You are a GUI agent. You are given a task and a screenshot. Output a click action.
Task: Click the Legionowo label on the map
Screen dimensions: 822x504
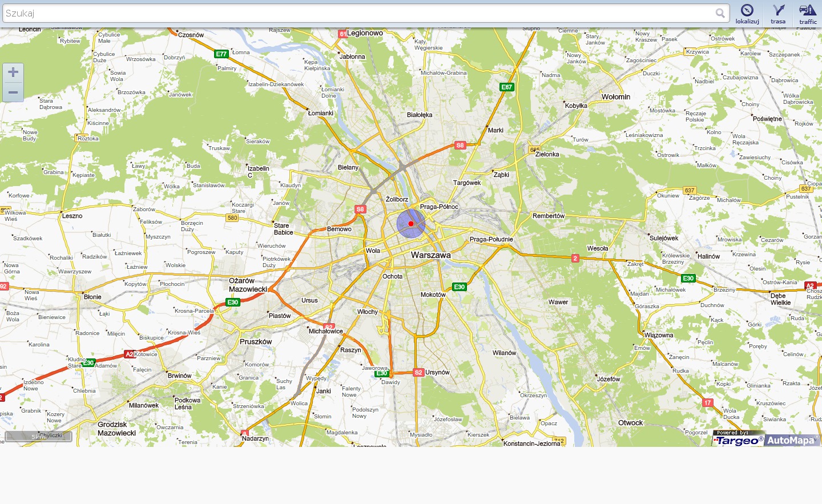(365, 33)
